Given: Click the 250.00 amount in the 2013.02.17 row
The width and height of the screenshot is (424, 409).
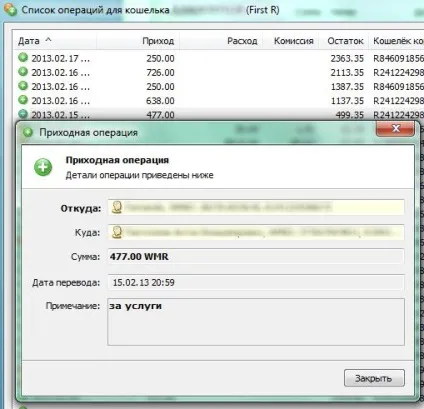Looking at the screenshot, I should click(160, 58).
